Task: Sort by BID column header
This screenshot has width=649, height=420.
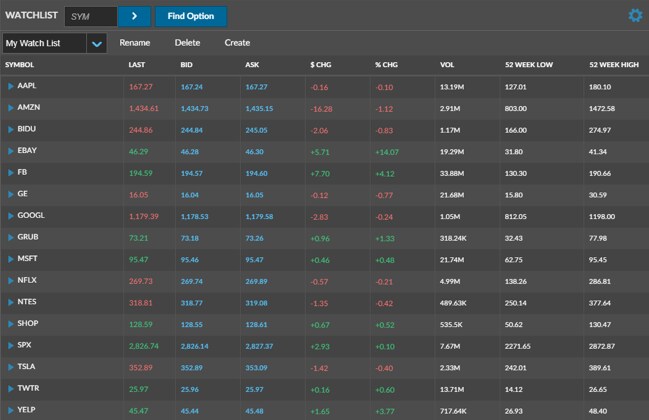Action: pos(186,65)
